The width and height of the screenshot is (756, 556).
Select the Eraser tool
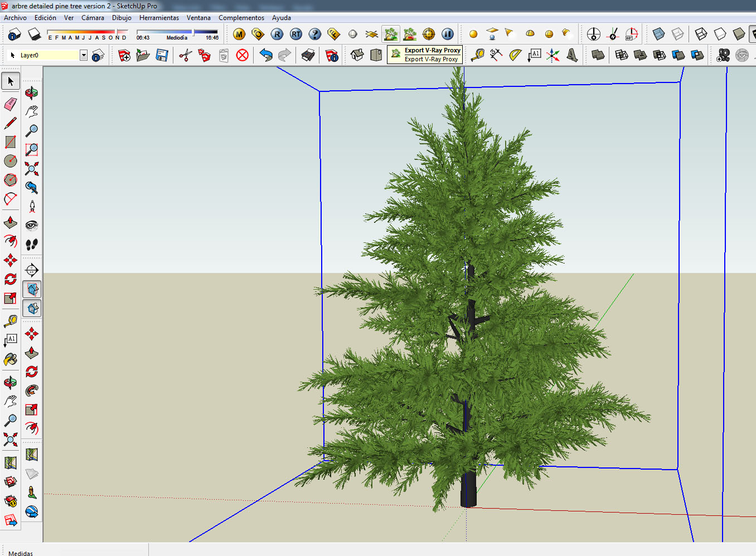pos(11,104)
